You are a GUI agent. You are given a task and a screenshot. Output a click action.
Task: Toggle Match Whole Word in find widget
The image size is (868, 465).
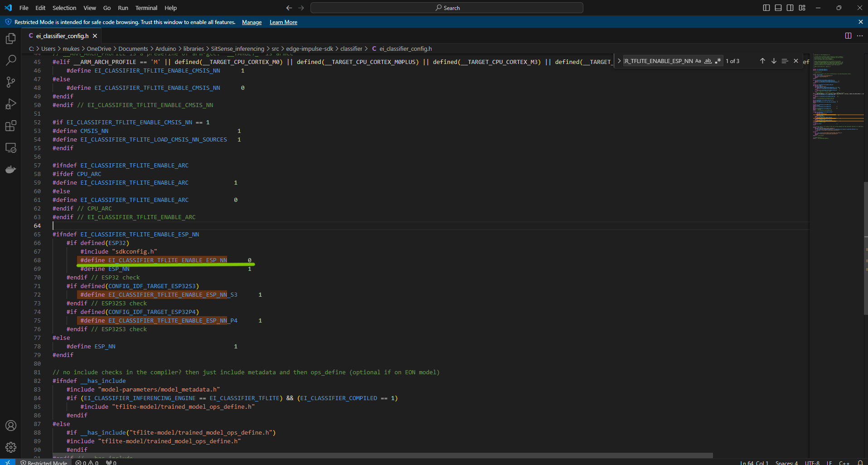(x=708, y=61)
